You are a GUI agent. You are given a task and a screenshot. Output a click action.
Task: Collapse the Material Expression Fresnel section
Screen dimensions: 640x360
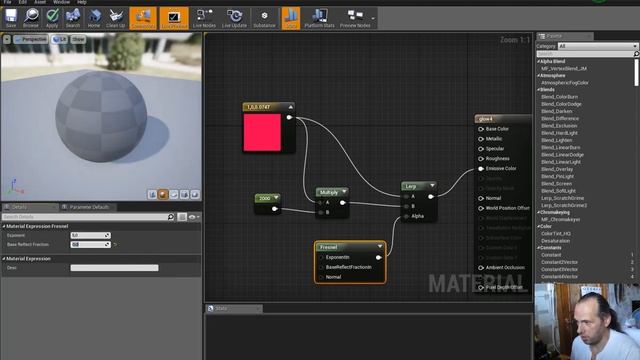4,226
